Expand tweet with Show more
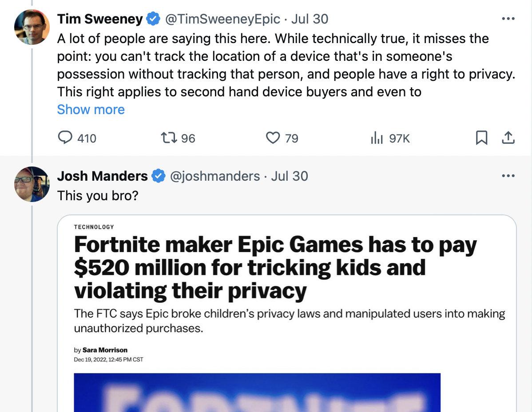The height and width of the screenshot is (412, 532). pos(91,110)
